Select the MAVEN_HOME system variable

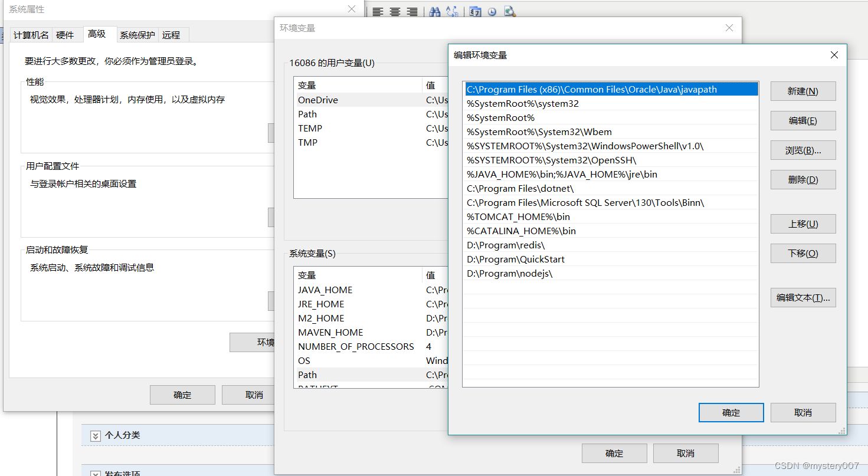point(371,332)
